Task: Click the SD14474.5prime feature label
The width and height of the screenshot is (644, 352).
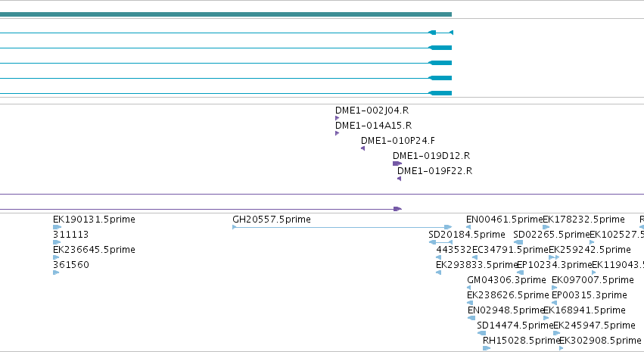Action: pyautogui.click(x=515, y=326)
